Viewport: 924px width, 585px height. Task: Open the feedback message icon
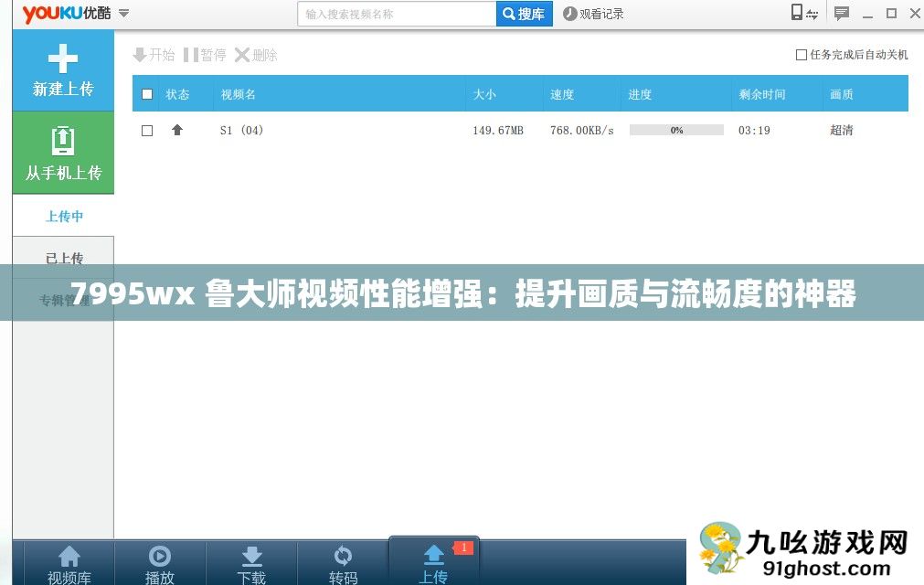842,13
